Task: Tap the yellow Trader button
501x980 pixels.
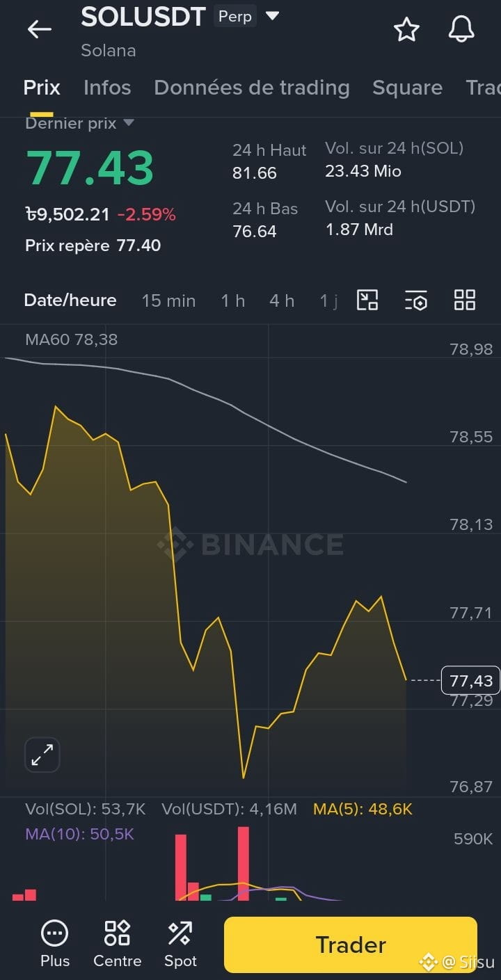Action: point(351,945)
